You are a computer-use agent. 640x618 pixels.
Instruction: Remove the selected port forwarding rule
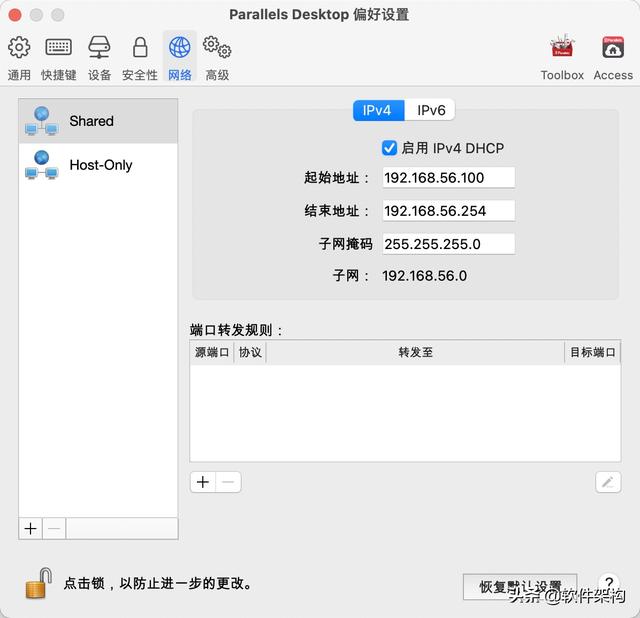(x=228, y=482)
